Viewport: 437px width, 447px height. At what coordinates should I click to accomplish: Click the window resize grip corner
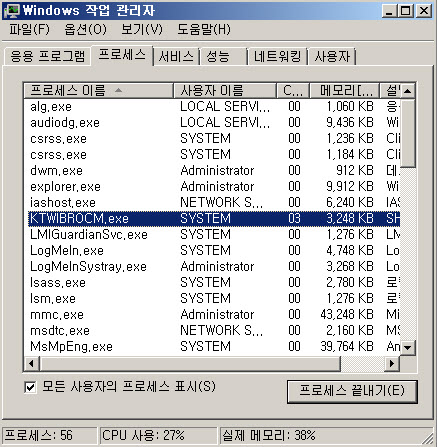point(428,438)
